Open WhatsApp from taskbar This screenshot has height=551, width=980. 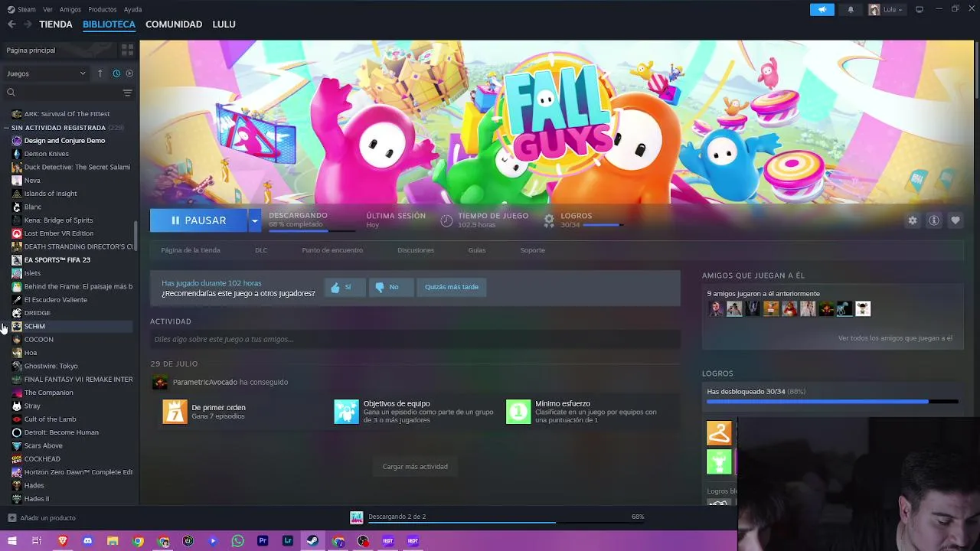point(238,541)
